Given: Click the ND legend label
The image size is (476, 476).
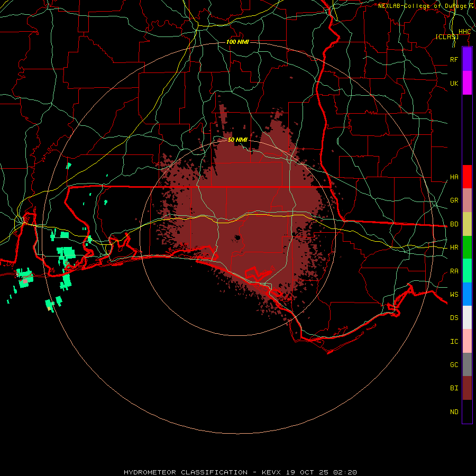Looking at the screenshot, I should [454, 412].
